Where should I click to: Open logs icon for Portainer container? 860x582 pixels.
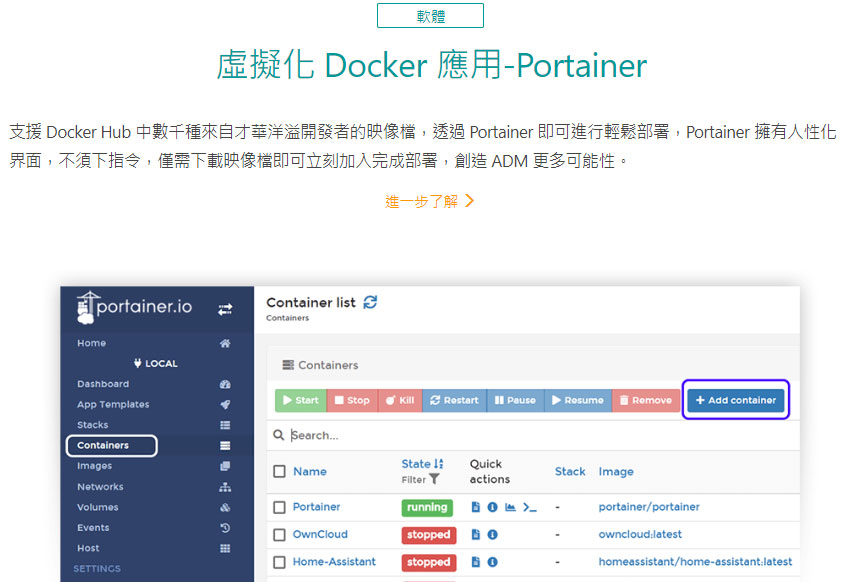point(476,507)
